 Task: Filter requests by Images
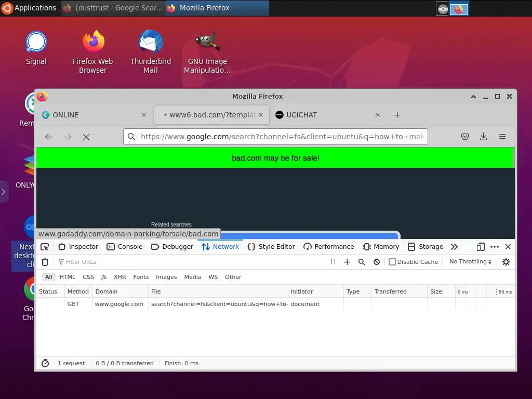point(166,277)
